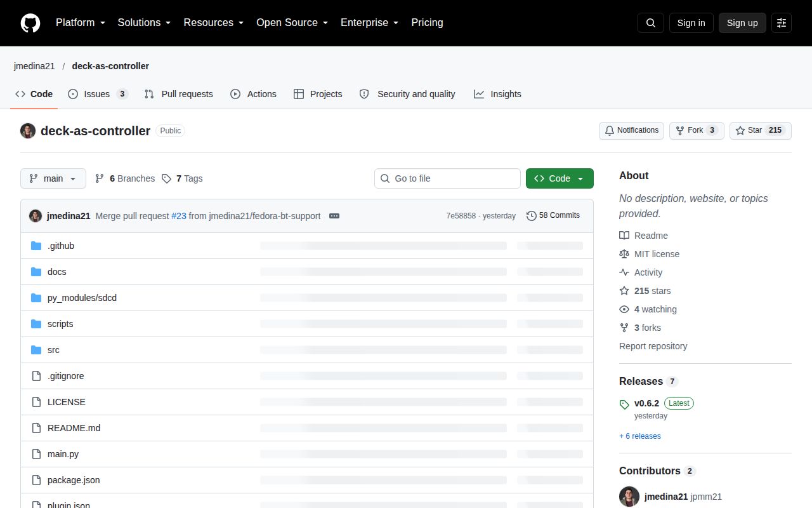
Task: Click the jmedina21 avatar beside repository title
Action: tap(28, 131)
